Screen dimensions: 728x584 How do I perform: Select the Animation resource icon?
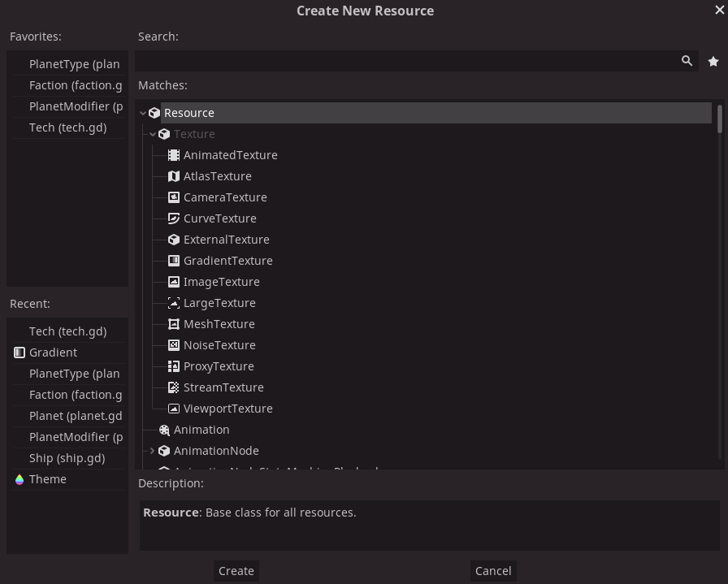click(164, 429)
